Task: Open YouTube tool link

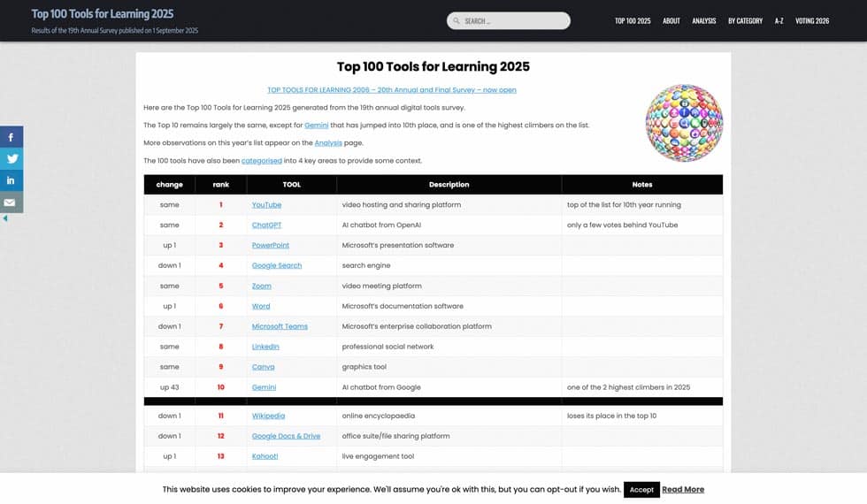Action: [x=266, y=205]
